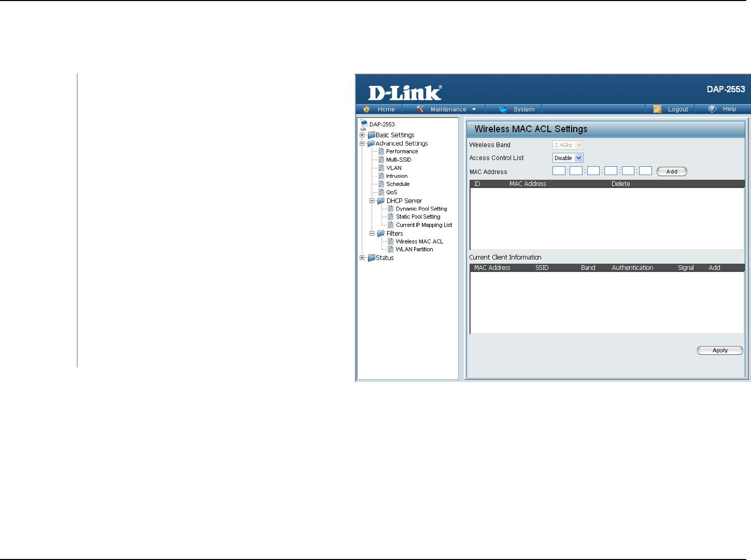This screenshot has width=751, height=560.
Task: Focus the fifth MAC Address octet field
Action: pos(628,171)
